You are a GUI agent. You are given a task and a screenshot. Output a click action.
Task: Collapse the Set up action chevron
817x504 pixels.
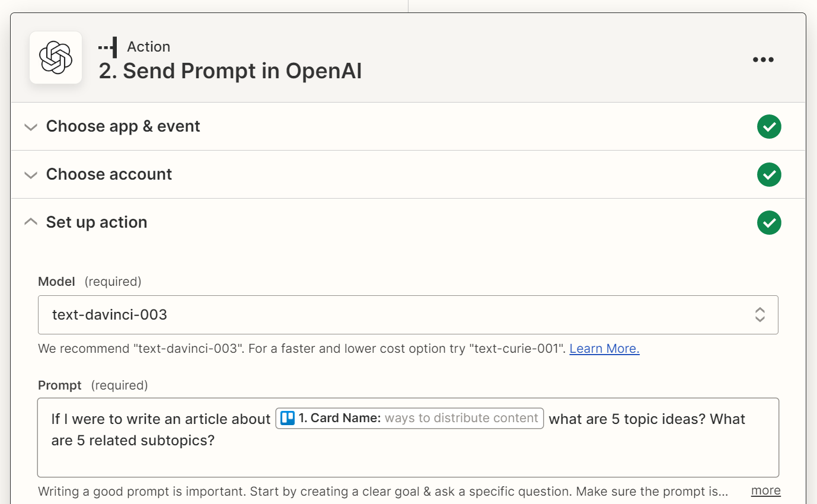pos(30,222)
